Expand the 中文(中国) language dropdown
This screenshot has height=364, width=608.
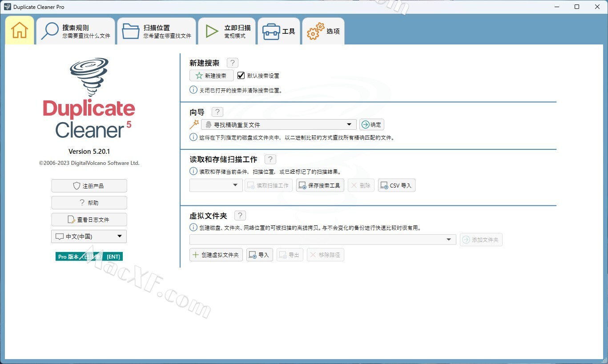[89, 236]
